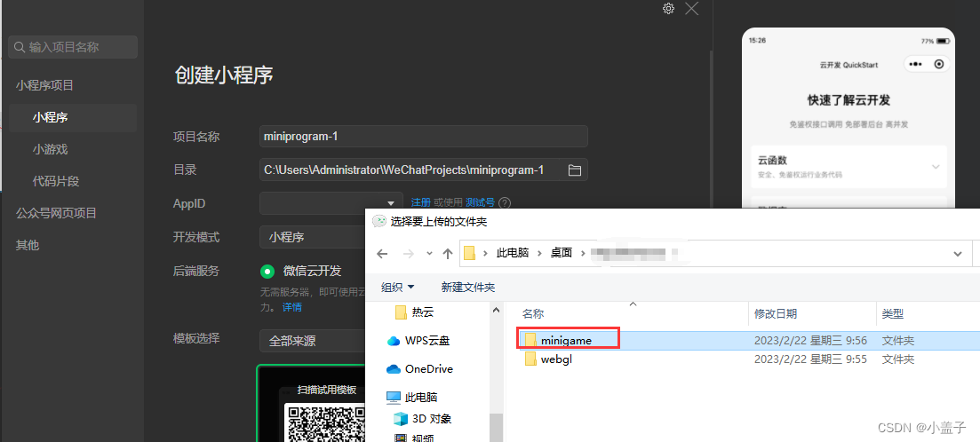Open settings gear in create dialog
The width and height of the screenshot is (980, 442).
[668, 8]
